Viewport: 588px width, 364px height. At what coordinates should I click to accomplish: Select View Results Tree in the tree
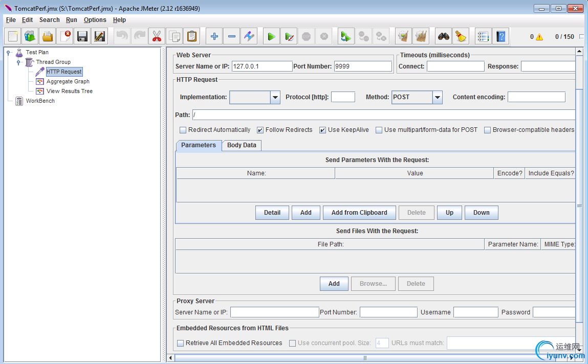pyautogui.click(x=70, y=91)
